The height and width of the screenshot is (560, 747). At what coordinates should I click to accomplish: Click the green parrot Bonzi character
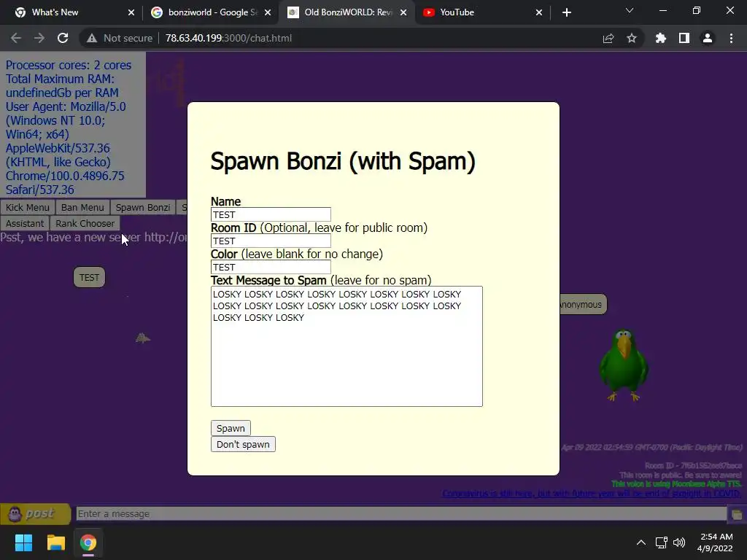624,365
